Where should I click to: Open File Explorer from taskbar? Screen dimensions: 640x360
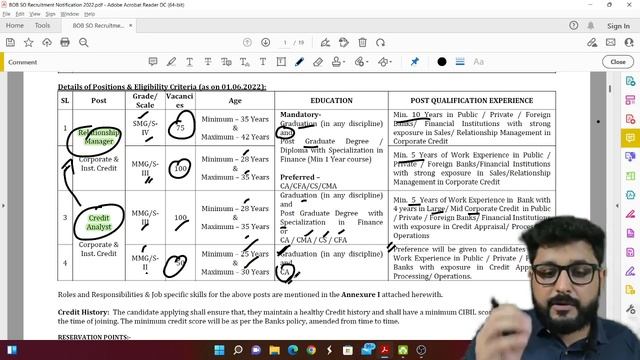coord(275,350)
